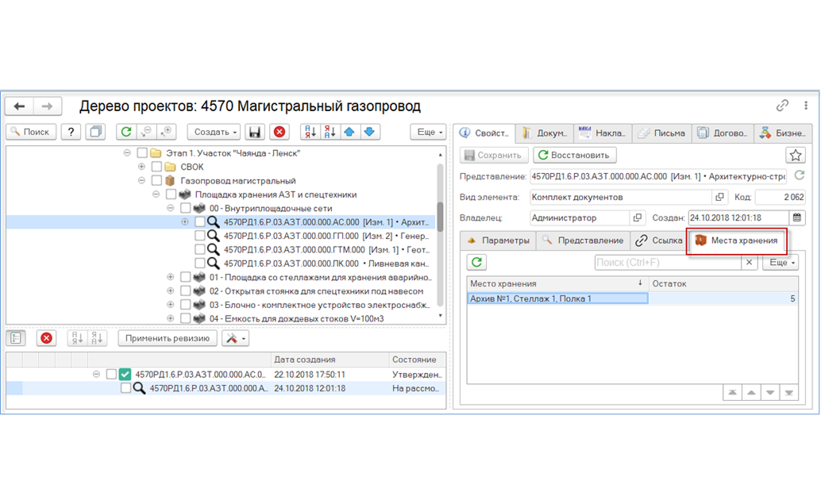
Task: Open calendar picker next to Создан date
Action: point(797,217)
